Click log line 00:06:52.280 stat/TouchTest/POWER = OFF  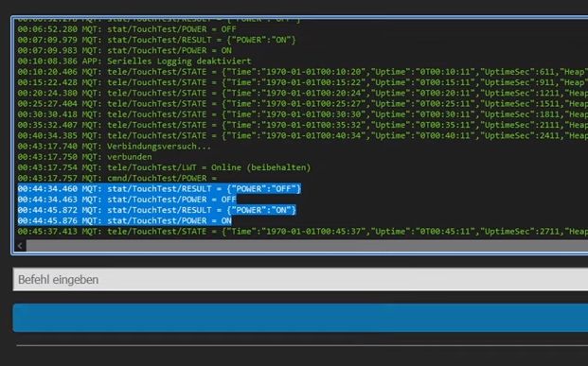pos(127,29)
